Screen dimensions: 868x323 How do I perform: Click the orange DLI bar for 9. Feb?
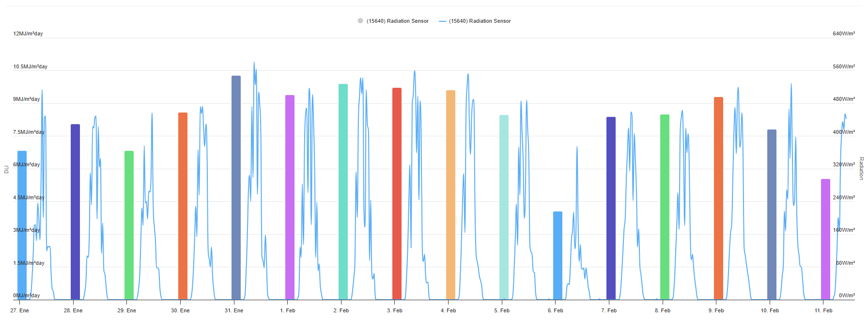click(x=718, y=198)
